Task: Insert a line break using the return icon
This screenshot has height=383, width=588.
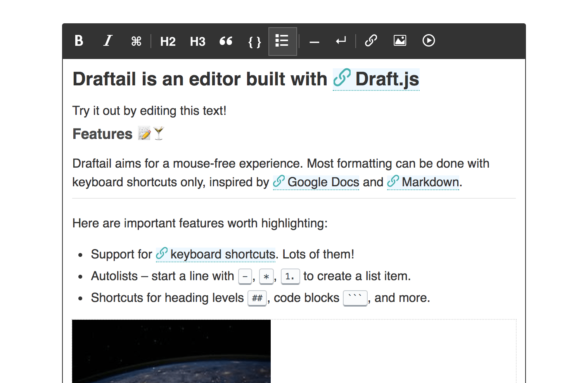Action: tap(340, 41)
